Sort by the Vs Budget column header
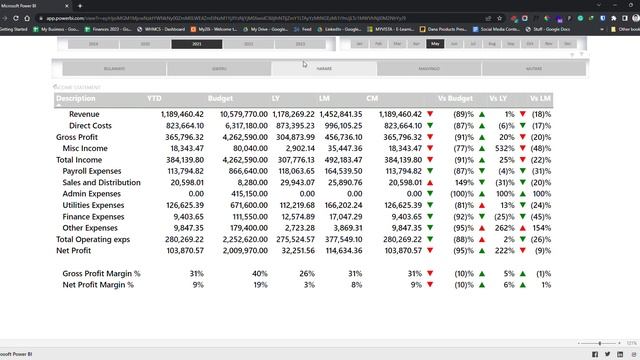The image size is (640, 360). (456, 98)
